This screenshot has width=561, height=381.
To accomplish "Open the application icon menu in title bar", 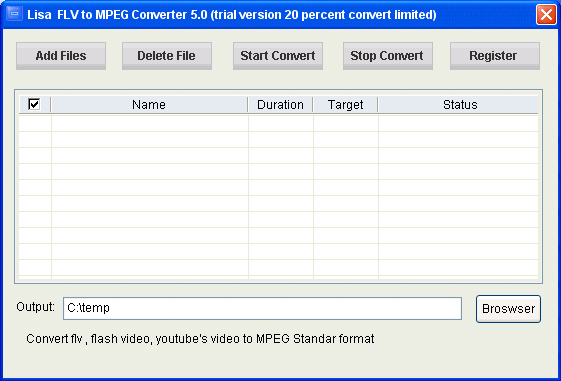I will [x=14, y=14].
